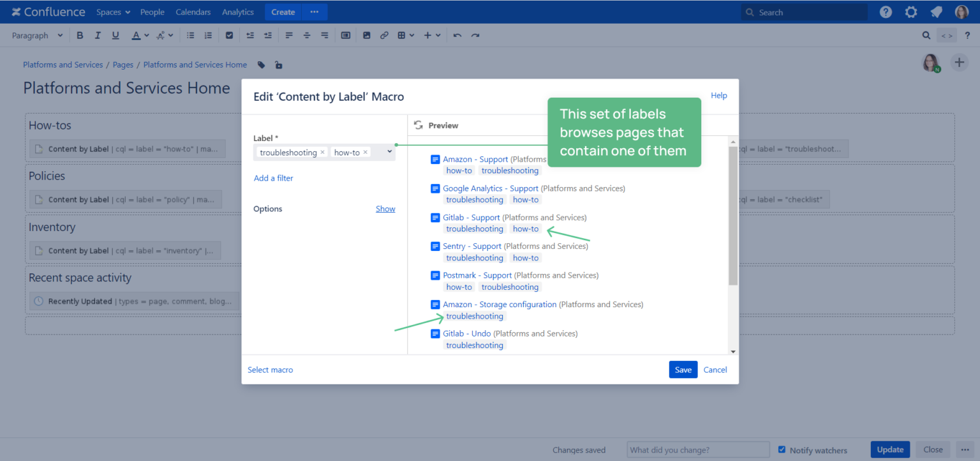Insert an action item checkbox
Screen dimensions: 980x461
pyautogui.click(x=229, y=35)
